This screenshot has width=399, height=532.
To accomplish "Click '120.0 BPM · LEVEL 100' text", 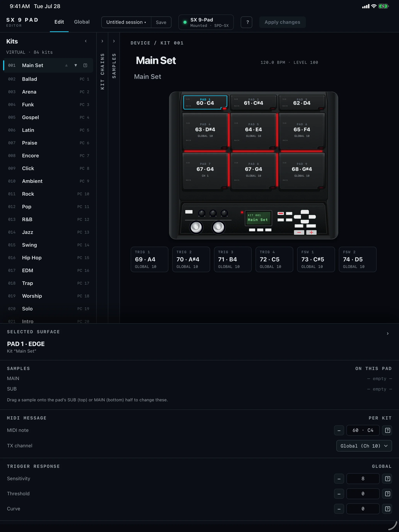I will click(x=289, y=62).
